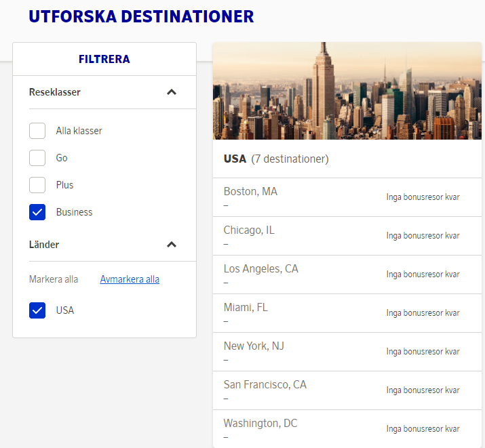The image size is (485, 448).
Task: Open the San Francisco, CA destination
Action: click(x=265, y=385)
